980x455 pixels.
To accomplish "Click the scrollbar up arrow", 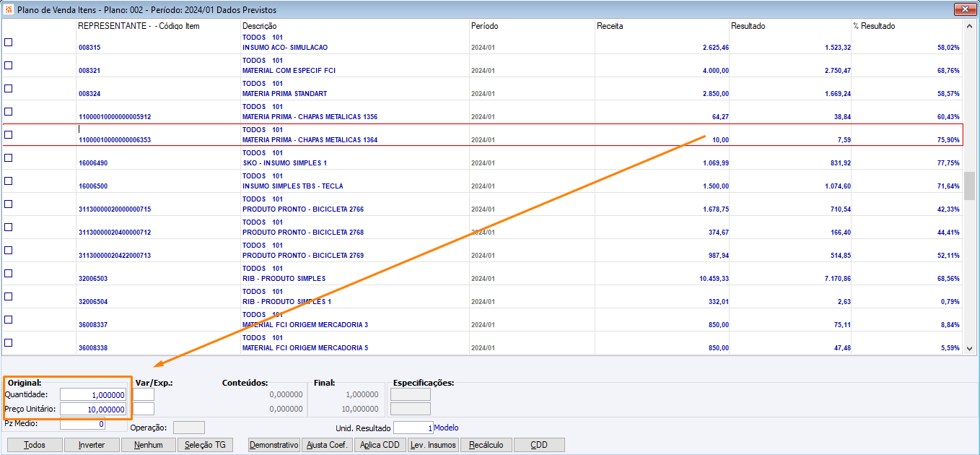I will click(970, 25).
